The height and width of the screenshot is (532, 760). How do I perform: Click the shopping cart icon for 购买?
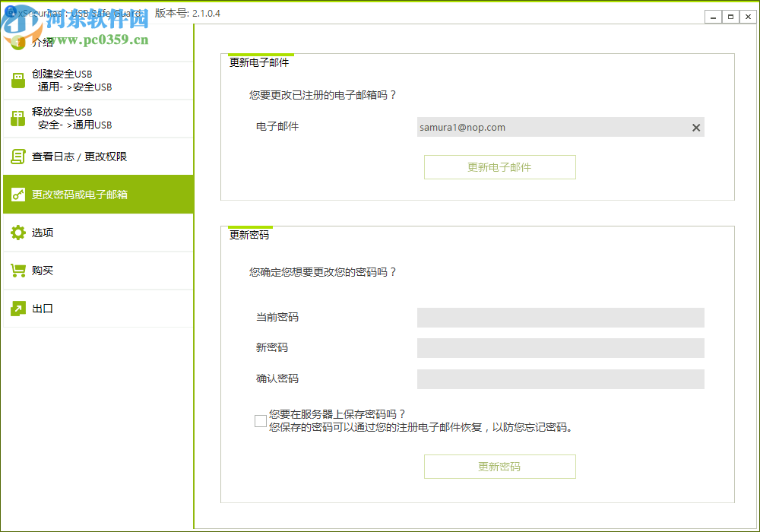pos(17,270)
